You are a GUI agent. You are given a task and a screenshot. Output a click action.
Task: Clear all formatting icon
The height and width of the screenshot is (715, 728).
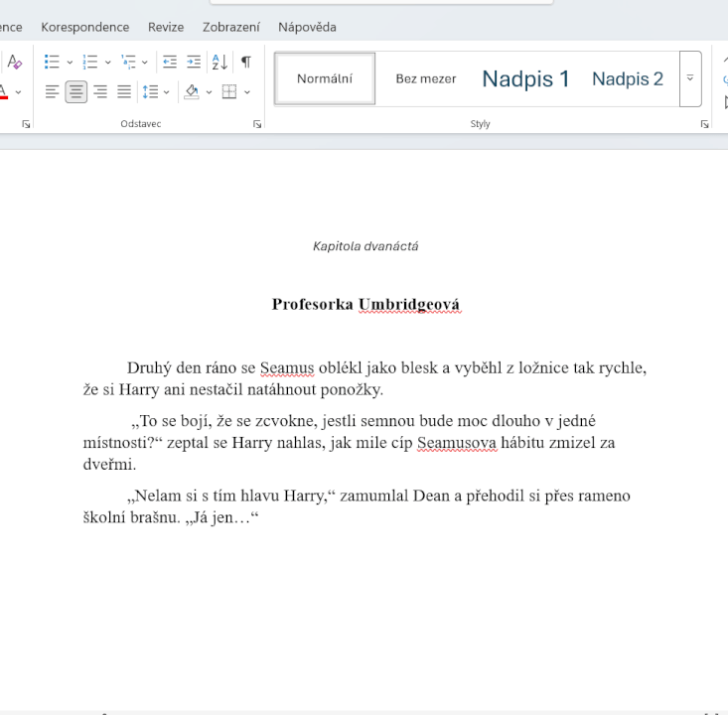point(14,62)
